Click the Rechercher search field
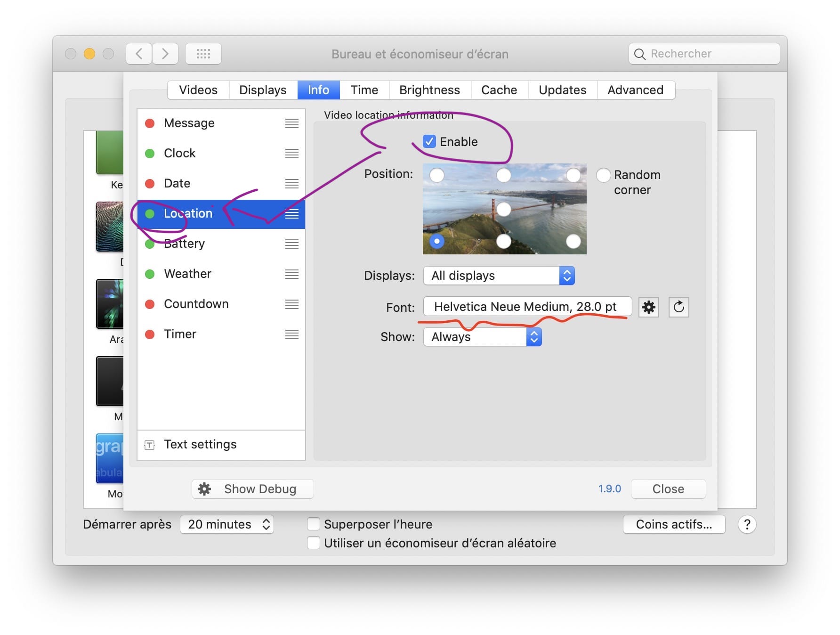 (x=704, y=54)
